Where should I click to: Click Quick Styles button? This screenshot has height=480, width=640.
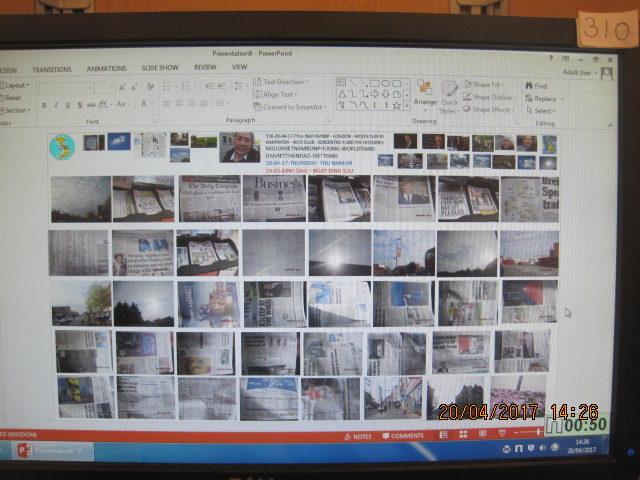coord(449,97)
